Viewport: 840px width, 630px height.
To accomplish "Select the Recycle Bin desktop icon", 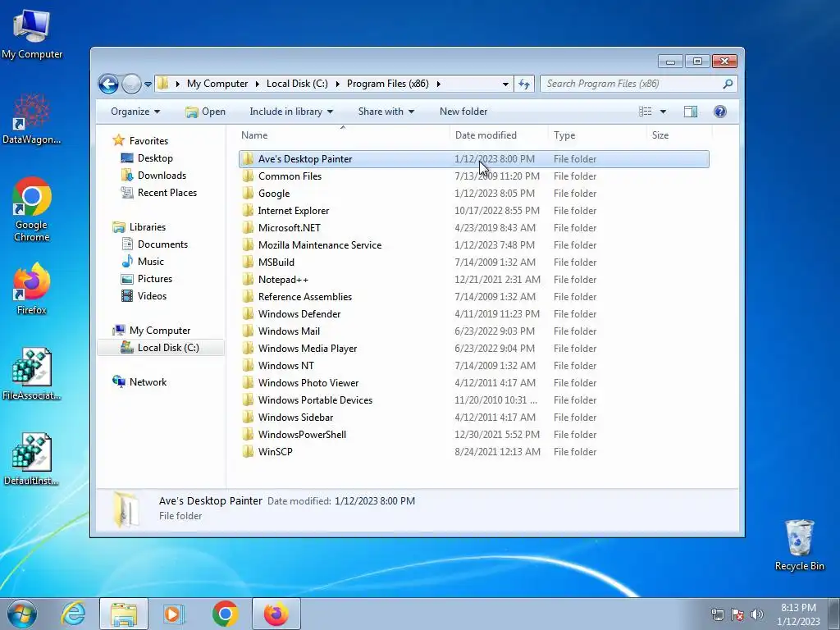I will point(799,545).
